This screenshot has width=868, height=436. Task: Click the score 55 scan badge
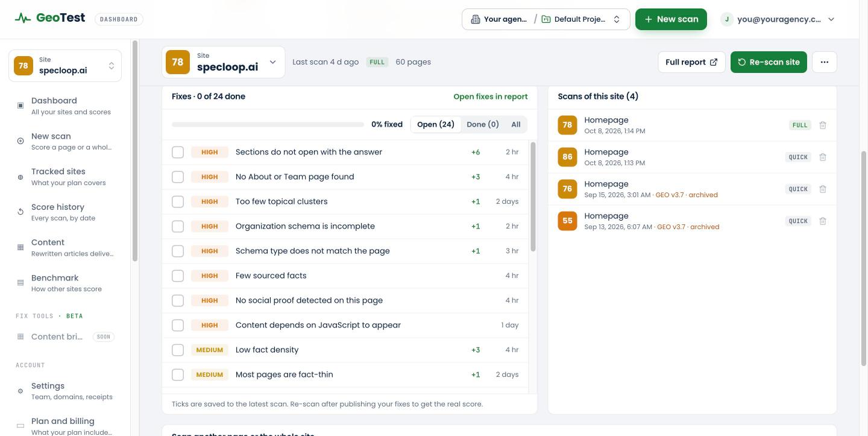(x=567, y=221)
